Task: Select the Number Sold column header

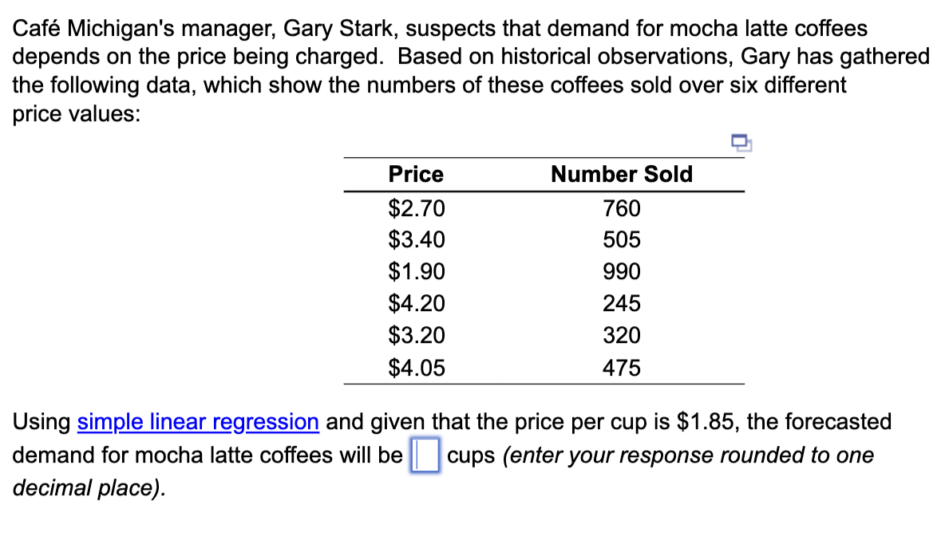Action: [x=621, y=174]
